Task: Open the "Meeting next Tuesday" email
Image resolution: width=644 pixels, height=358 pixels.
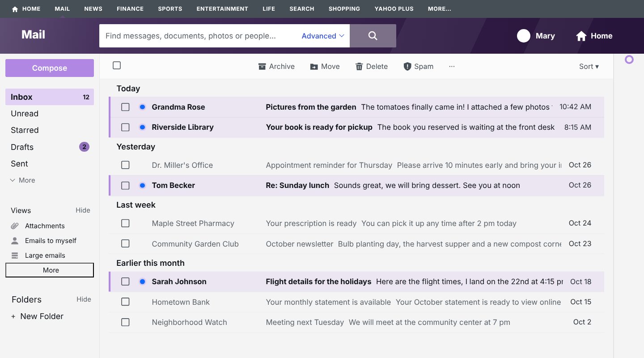Action: pos(356,322)
